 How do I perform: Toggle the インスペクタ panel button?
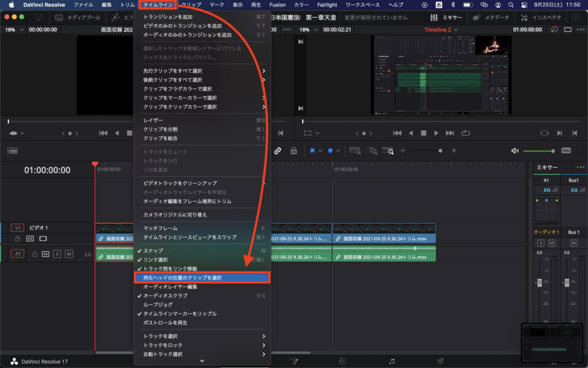pos(541,17)
